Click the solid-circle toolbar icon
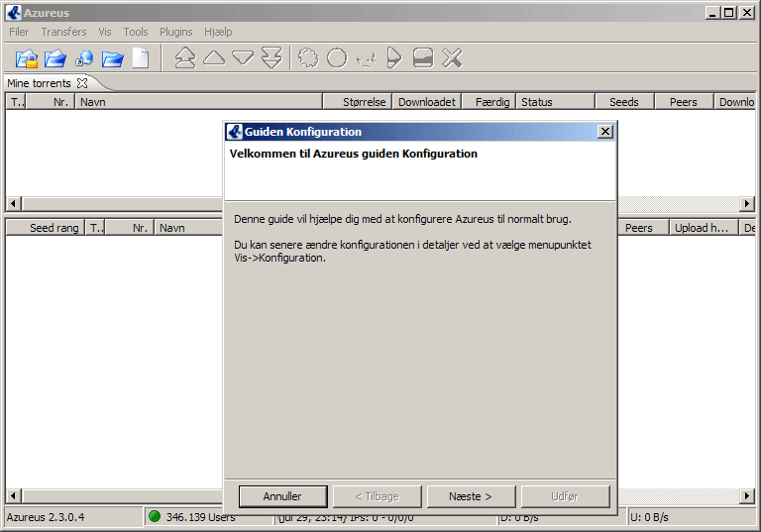The width and height of the screenshot is (761, 532). pyautogui.click(x=337, y=58)
